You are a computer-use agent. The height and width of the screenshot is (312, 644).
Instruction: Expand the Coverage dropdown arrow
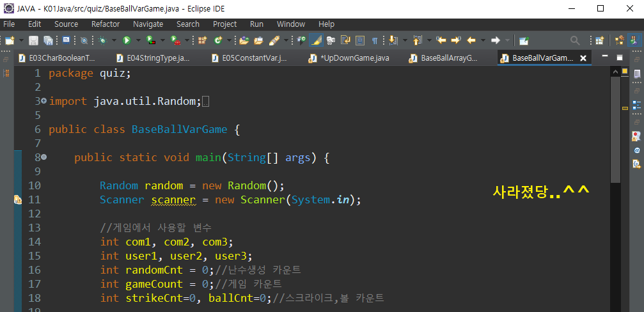coord(162,40)
